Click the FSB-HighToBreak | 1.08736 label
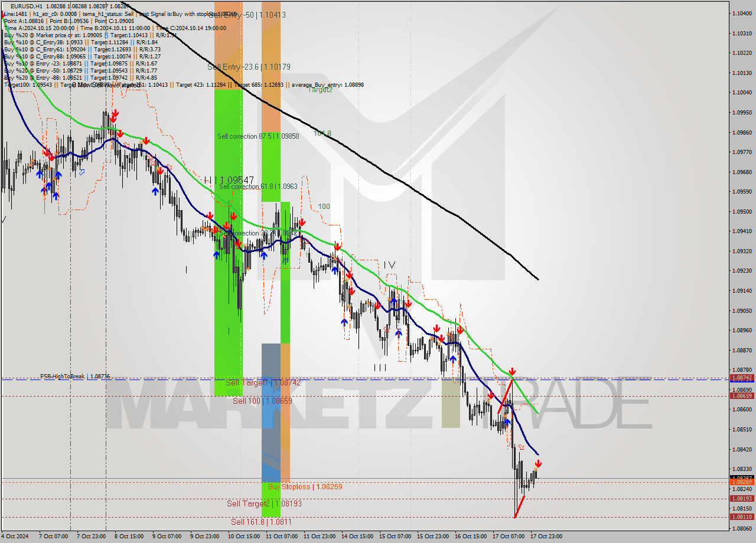Image resolution: width=756 pixels, height=543 pixels. pyautogui.click(x=75, y=376)
